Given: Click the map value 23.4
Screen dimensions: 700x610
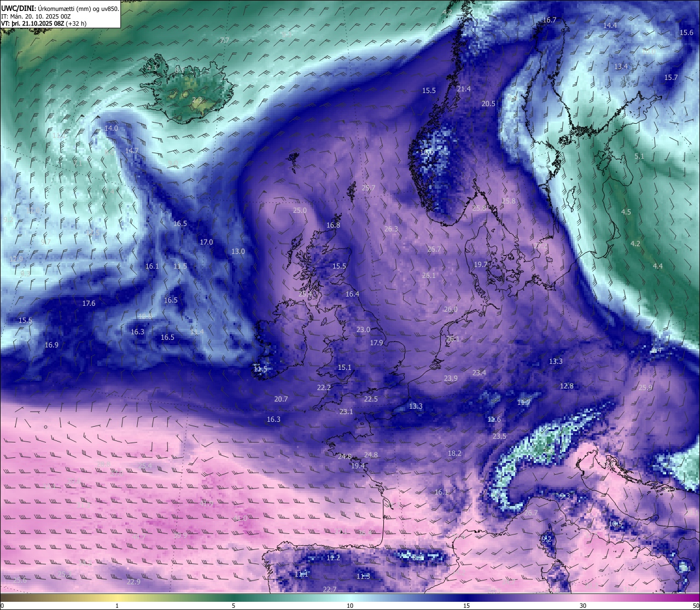Looking at the screenshot, I should (479, 373).
